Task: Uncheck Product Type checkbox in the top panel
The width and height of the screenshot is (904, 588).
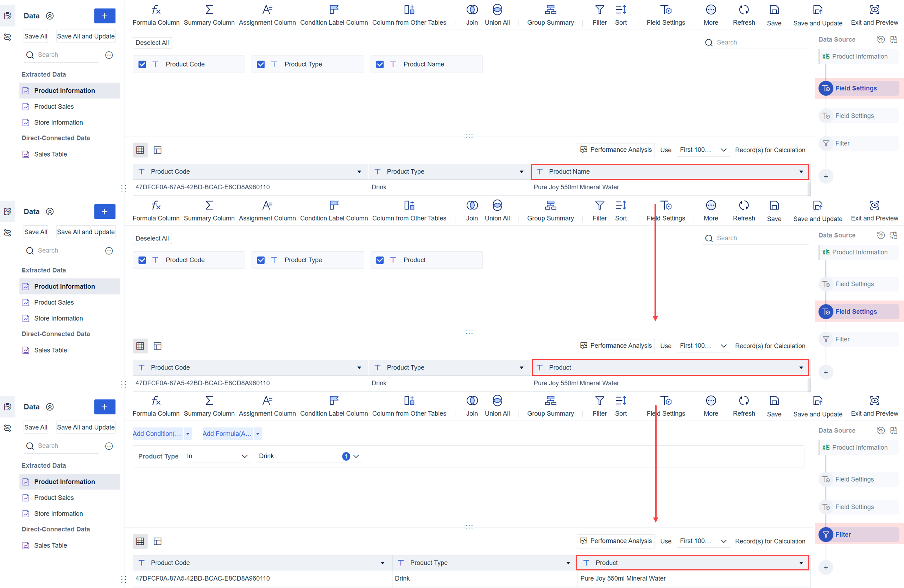Action: pos(260,65)
